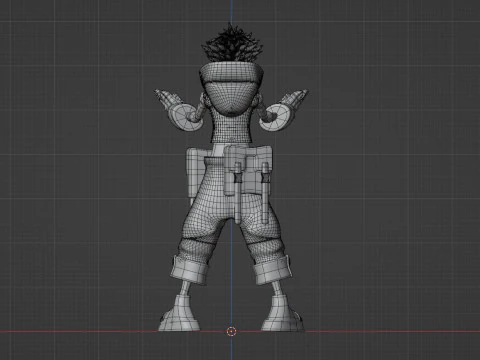
Task: Click the 3D cursor at the origin
Action: click(231, 331)
